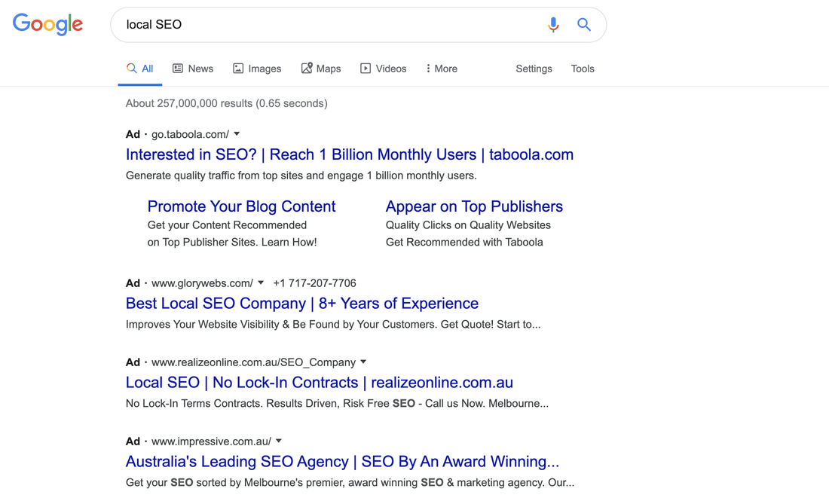Go to the Maps tab
Image resolution: width=829 pixels, height=504 pixels.
click(321, 69)
